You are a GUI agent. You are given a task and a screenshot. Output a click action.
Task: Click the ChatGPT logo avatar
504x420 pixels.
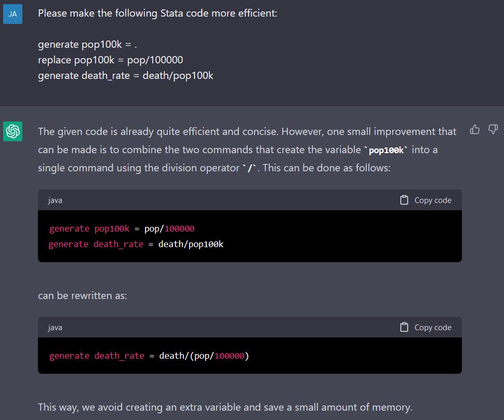click(13, 131)
